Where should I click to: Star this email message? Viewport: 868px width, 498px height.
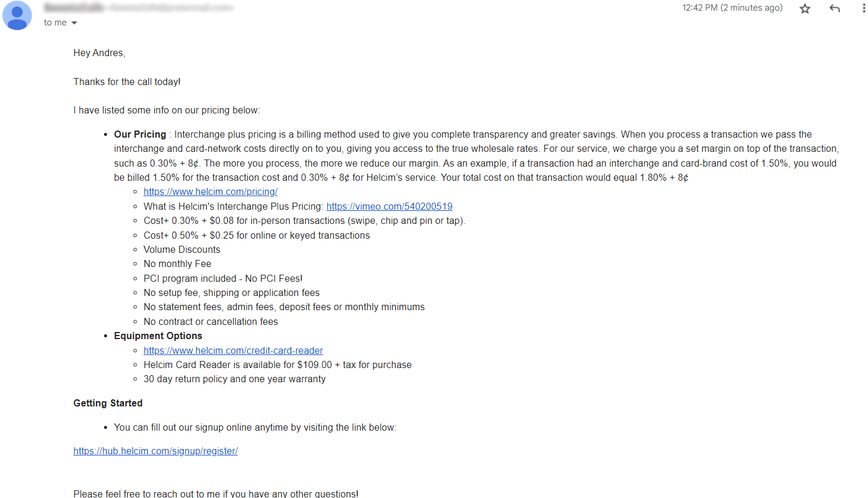[805, 8]
